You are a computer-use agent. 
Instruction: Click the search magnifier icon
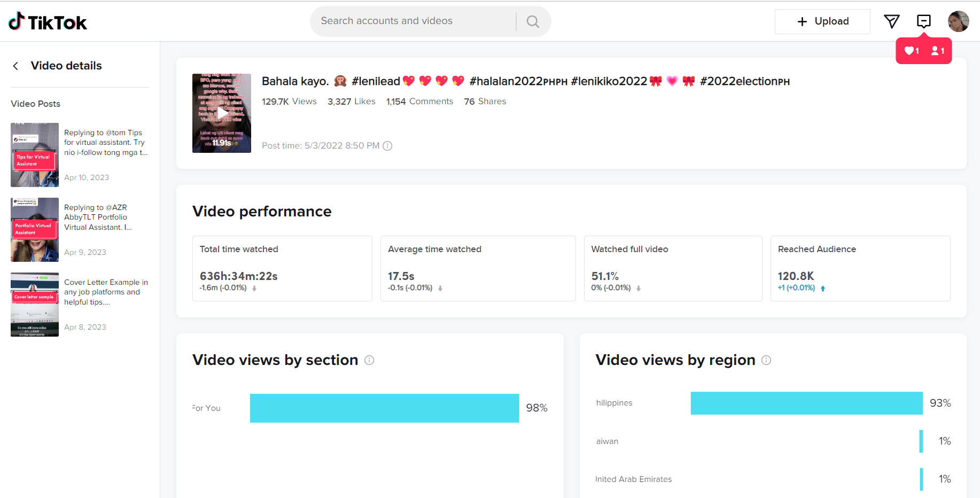coord(533,21)
